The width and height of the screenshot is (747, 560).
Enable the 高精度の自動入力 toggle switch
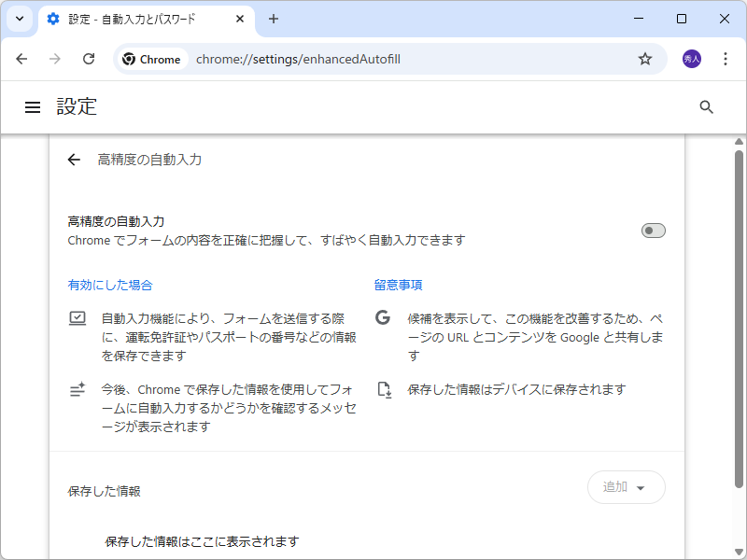point(653,231)
